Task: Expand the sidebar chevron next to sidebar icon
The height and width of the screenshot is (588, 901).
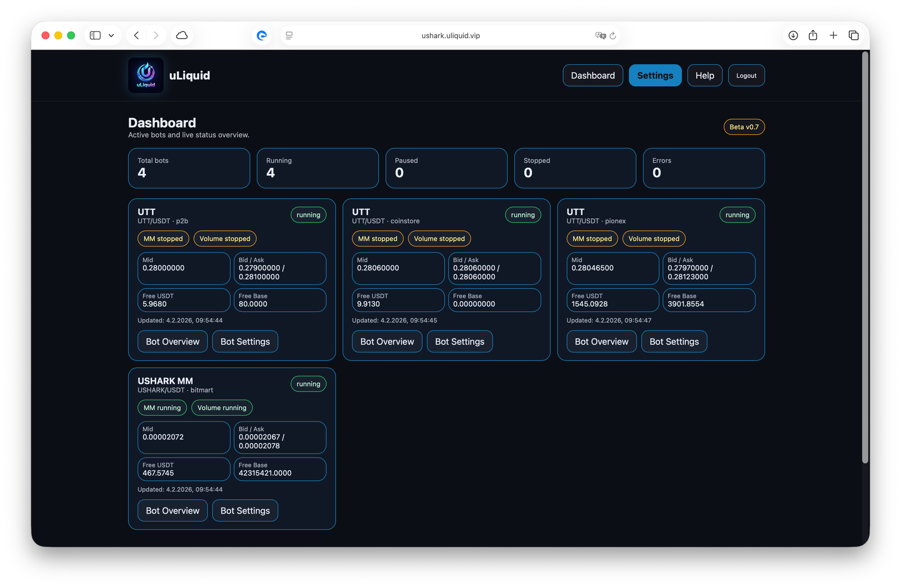Action: (111, 35)
